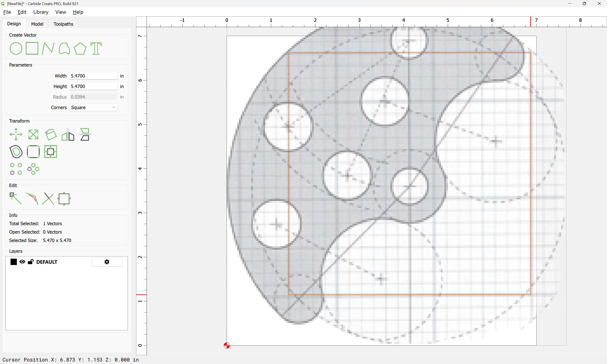Click the 'Selected Size: 5.470 x 5.470' text

40,240
